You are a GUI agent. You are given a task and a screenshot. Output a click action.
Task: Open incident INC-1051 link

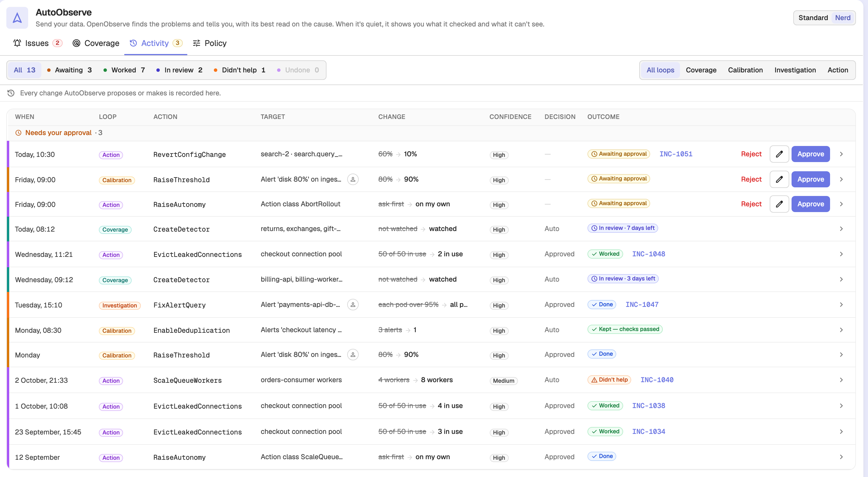pyautogui.click(x=676, y=154)
